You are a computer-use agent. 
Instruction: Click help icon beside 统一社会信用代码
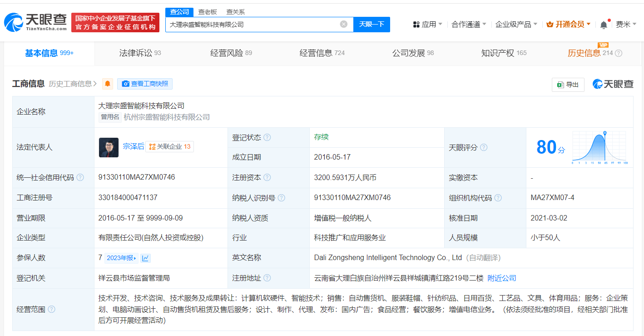(x=80, y=178)
